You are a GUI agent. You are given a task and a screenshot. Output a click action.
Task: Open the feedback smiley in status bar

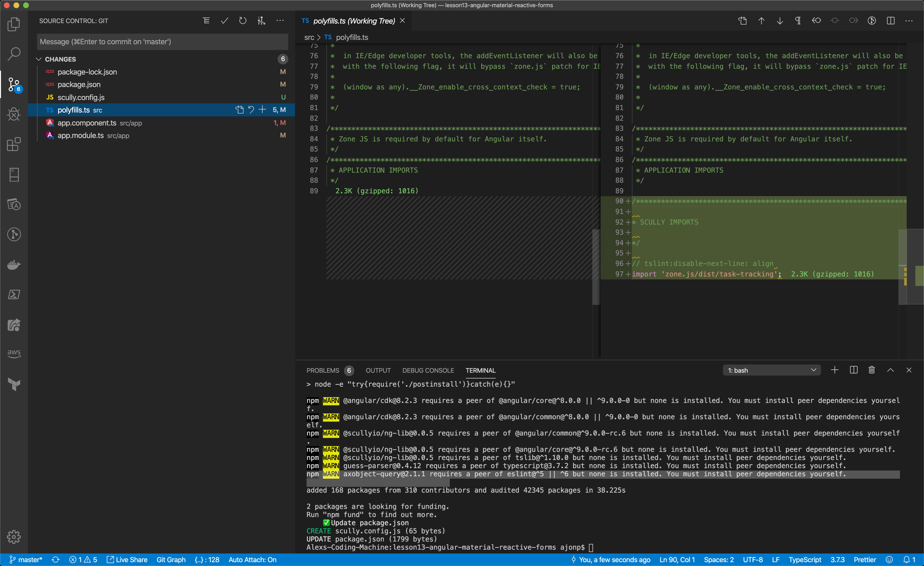point(889,560)
